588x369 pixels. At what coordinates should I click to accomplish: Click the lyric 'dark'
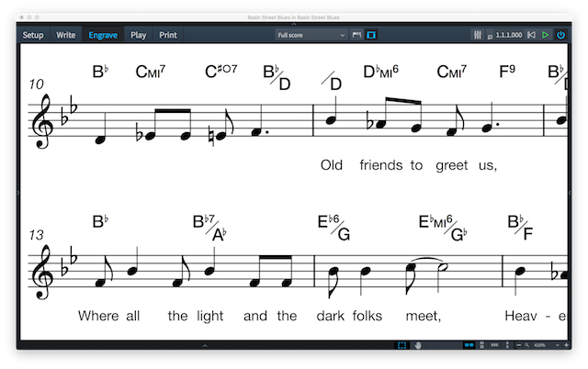[x=331, y=316]
